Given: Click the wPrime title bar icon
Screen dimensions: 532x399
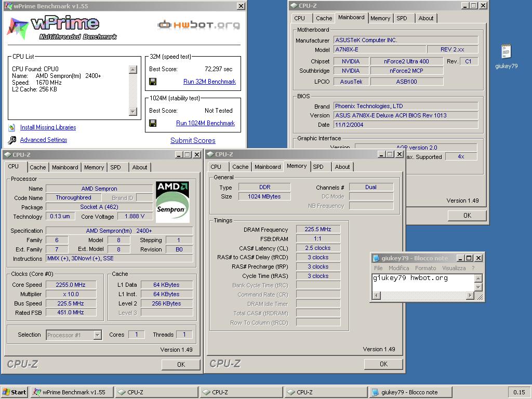Looking at the screenshot, I should [x=9, y=6].
